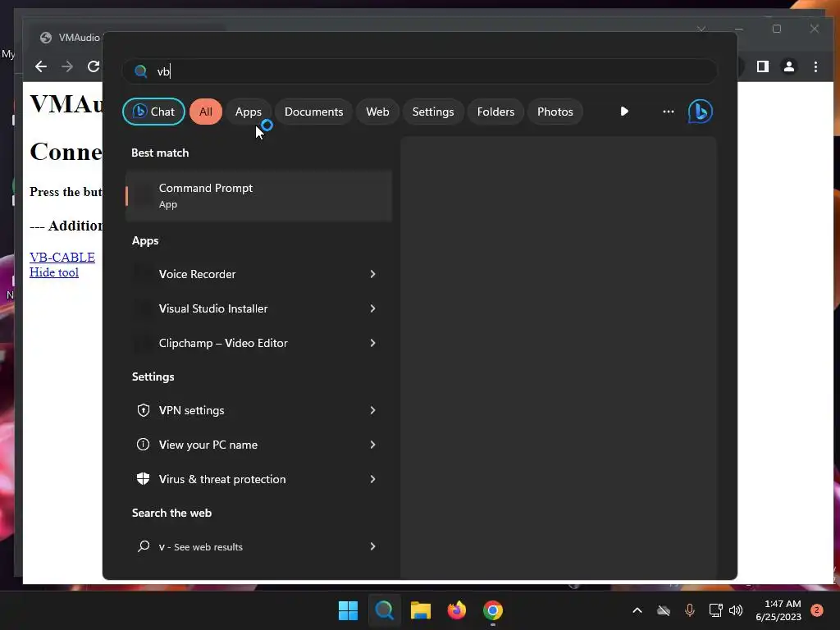840x630 pixels.
Task: Open File Explorer from the taskbar
Action: 421,610
